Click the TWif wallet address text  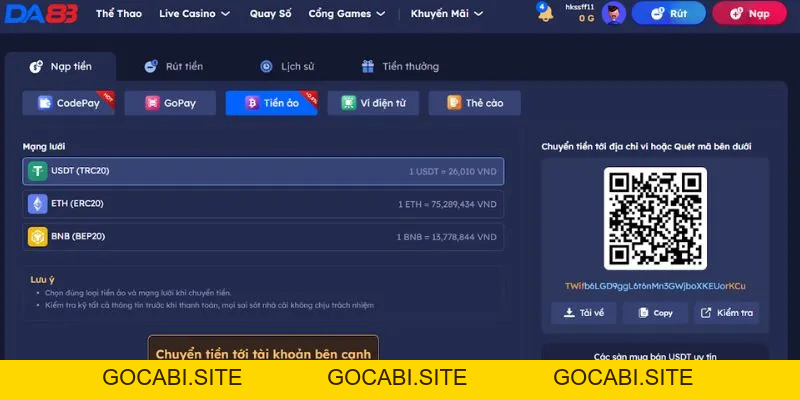pos(655,286)
